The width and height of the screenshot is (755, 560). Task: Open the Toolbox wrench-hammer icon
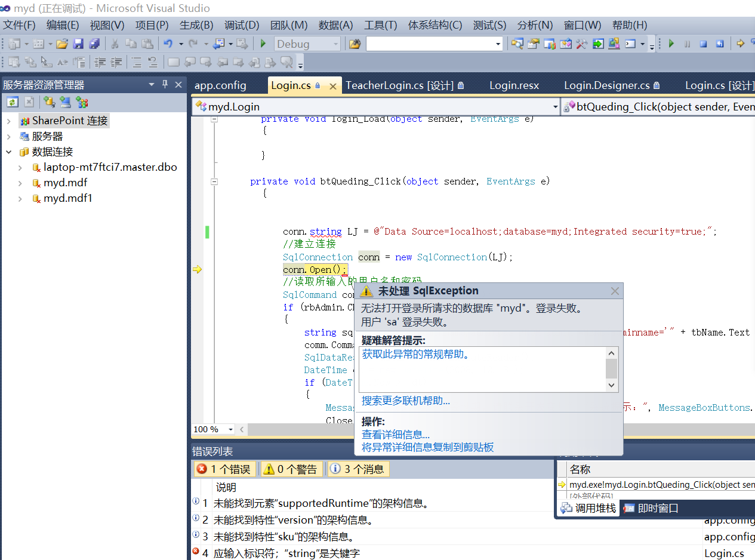581,44
